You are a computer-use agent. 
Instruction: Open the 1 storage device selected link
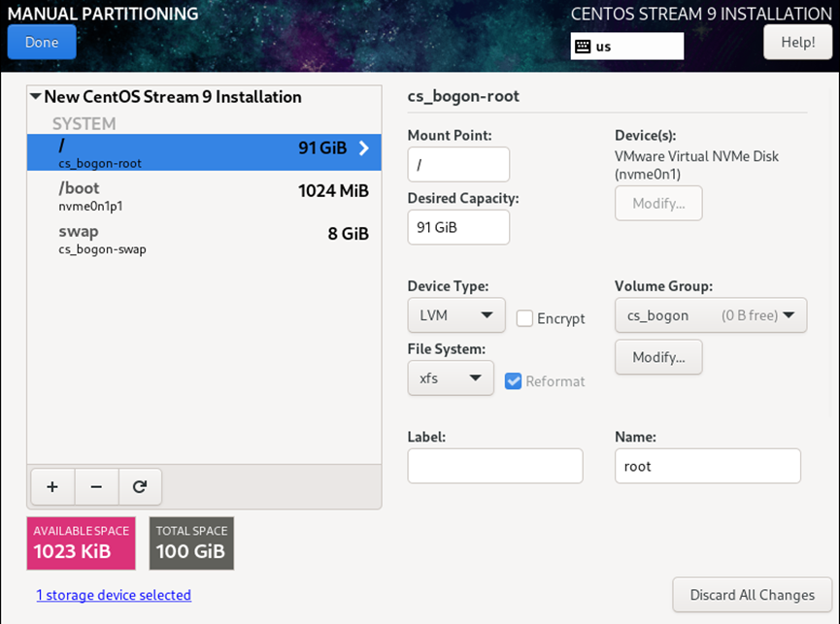[x=114, y=595]
